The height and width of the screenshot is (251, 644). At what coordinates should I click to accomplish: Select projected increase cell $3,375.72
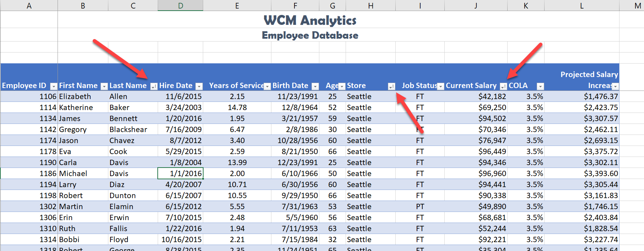pos(582,152)
